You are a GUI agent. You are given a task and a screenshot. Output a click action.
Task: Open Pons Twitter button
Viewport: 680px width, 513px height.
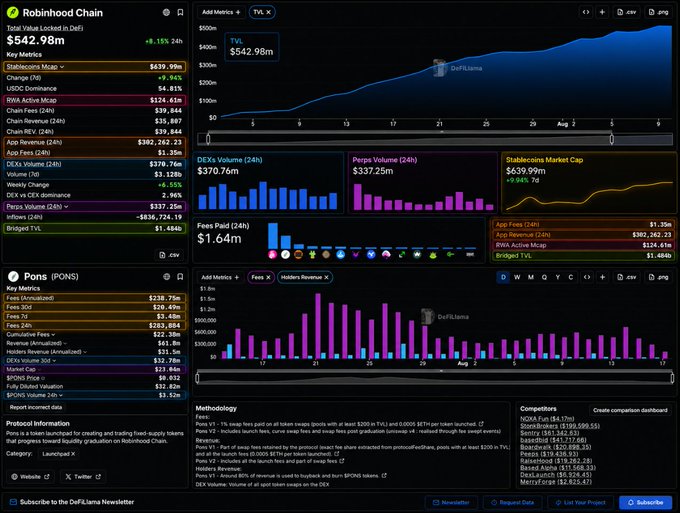[x=82, y=477]
